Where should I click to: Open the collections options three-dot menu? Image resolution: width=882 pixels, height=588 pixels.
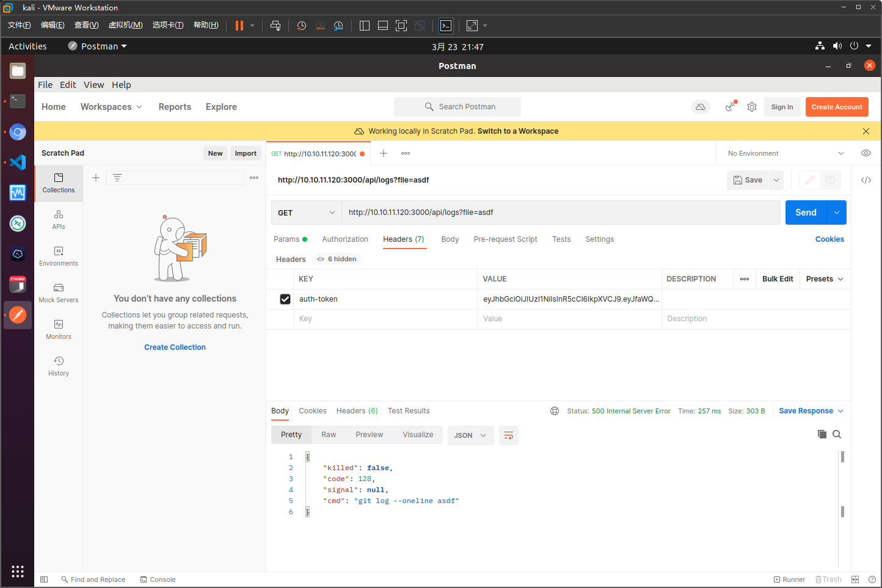pos(254,178)
